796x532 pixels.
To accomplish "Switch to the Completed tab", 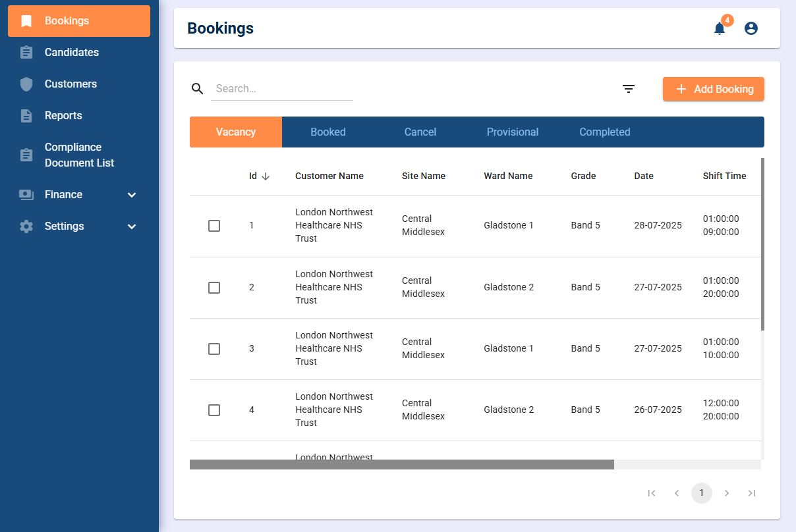I will point(605,132).
